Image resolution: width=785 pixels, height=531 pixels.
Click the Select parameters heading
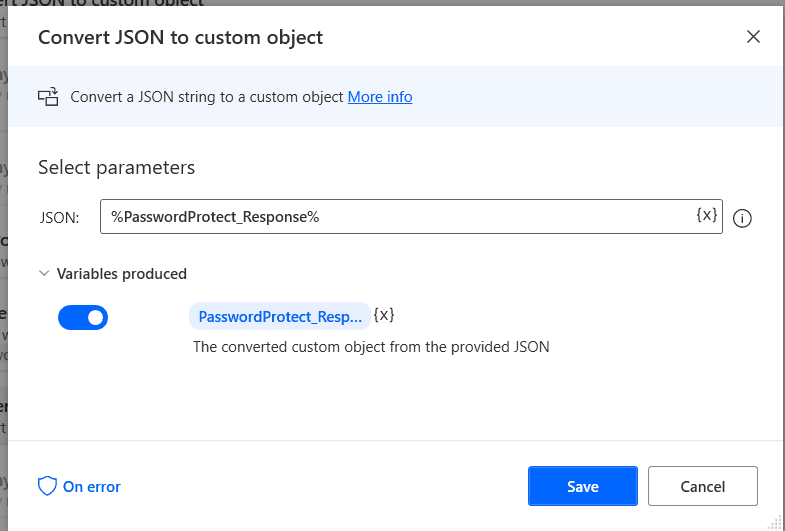116,168
